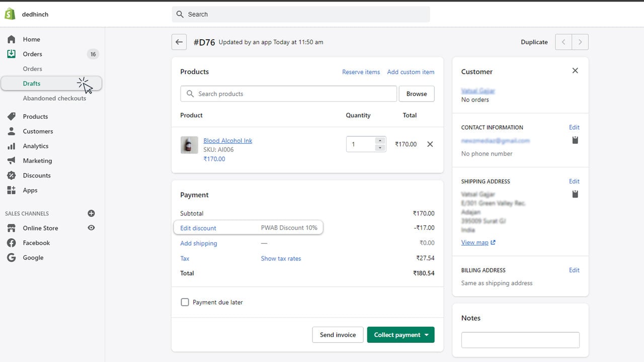
Task: Enable the Payment due later checkbox
Action: click(x=185, y=302)
